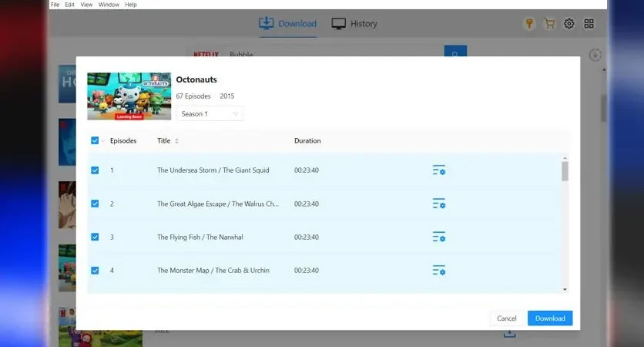Open advanced settings for episode 1
Screen dimensions: 644x347
[x=438, y=170]
